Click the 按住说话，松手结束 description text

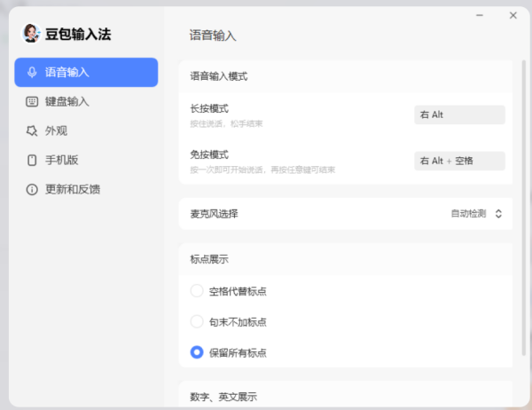(226, 123)
